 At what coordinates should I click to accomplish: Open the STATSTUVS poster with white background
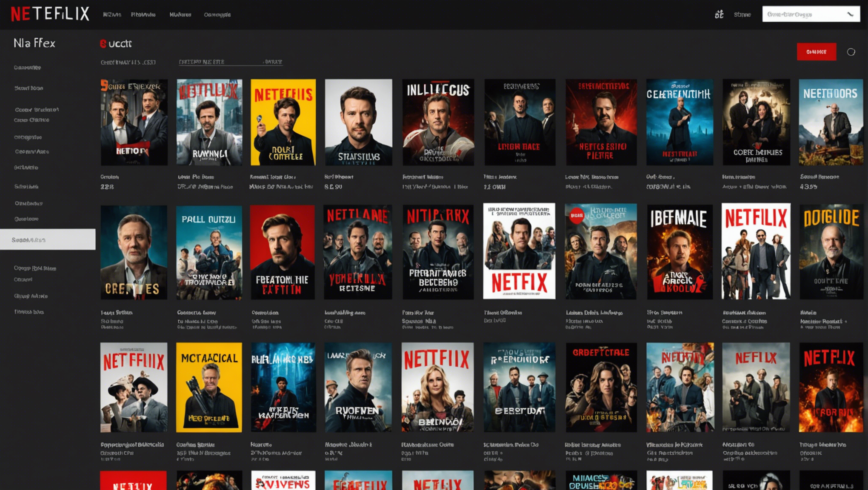(x=358, y=122)
